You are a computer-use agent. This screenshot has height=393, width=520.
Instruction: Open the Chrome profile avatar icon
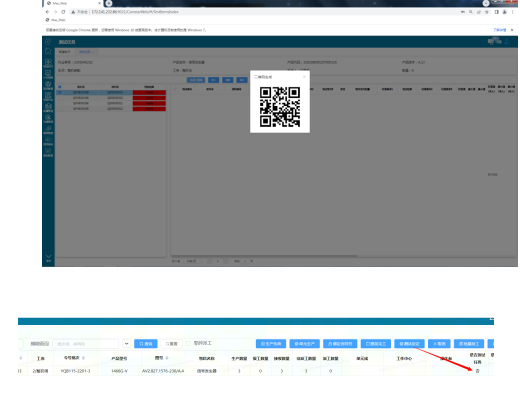point(504,12)
